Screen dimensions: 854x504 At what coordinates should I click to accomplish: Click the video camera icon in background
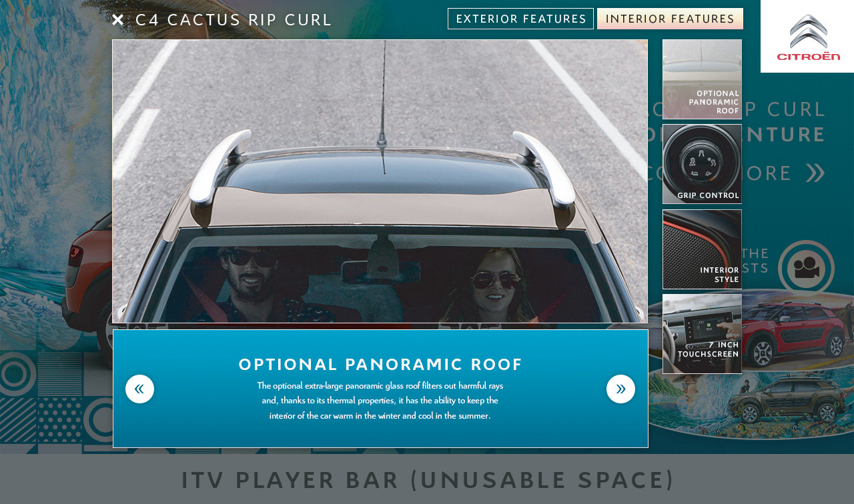(x=806, y=268)
